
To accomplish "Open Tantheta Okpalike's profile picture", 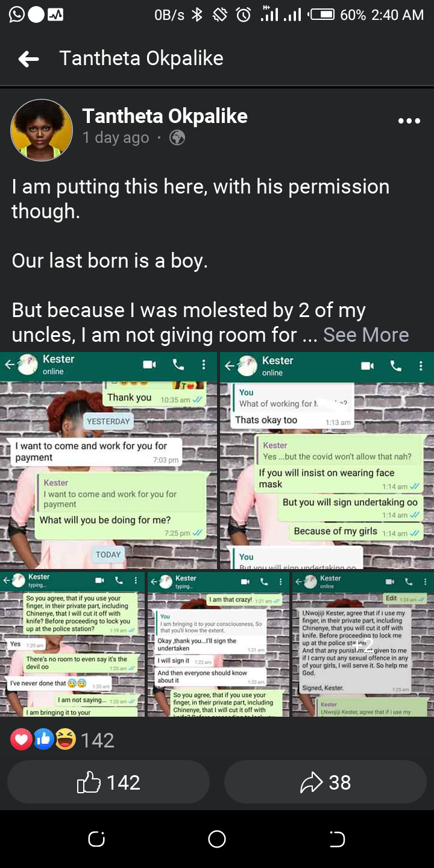I will tap(42, 130).
